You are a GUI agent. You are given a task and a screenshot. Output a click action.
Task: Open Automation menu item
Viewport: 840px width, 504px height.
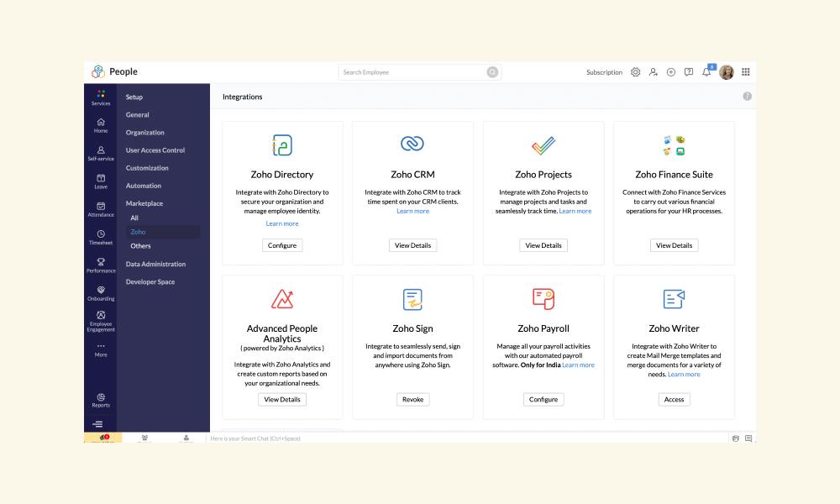click(x=143, y=186)
